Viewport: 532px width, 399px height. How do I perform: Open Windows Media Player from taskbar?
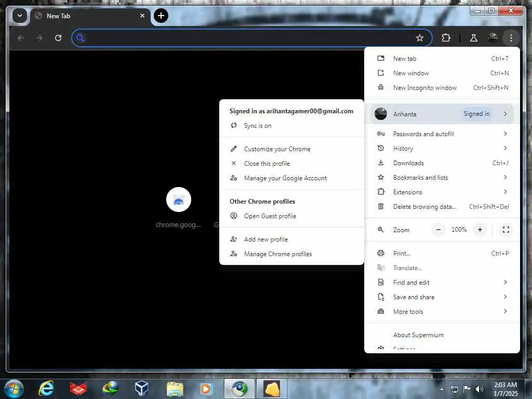pos(206,389)
